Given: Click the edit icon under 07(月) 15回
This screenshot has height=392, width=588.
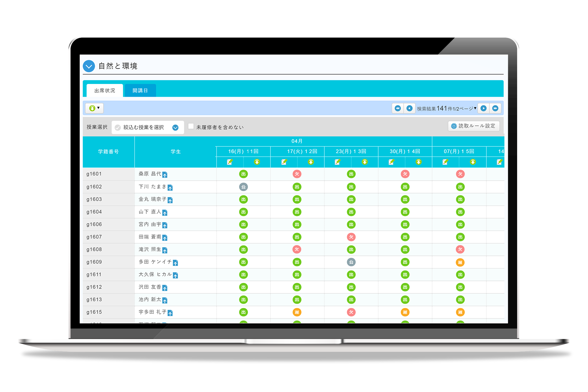Looking at the screenshot, I should 445,162.
